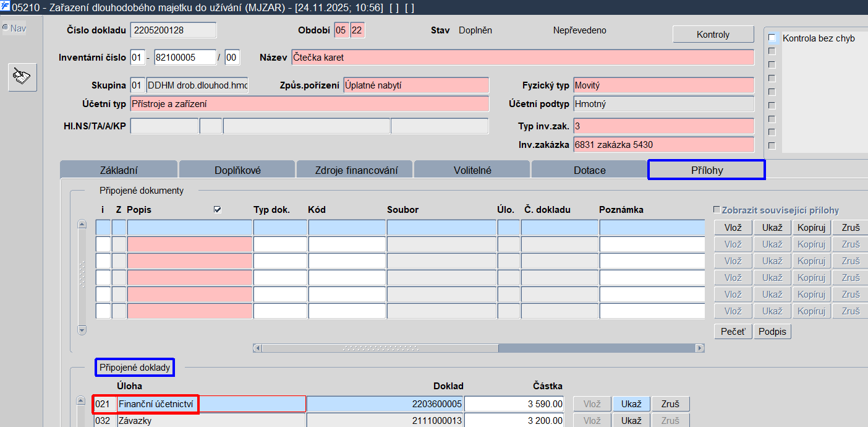Image resolution: width=868 pixels, height=427 pixels.
Task: Click Částka value 3 200.00
Action: [x=514, y=421]
